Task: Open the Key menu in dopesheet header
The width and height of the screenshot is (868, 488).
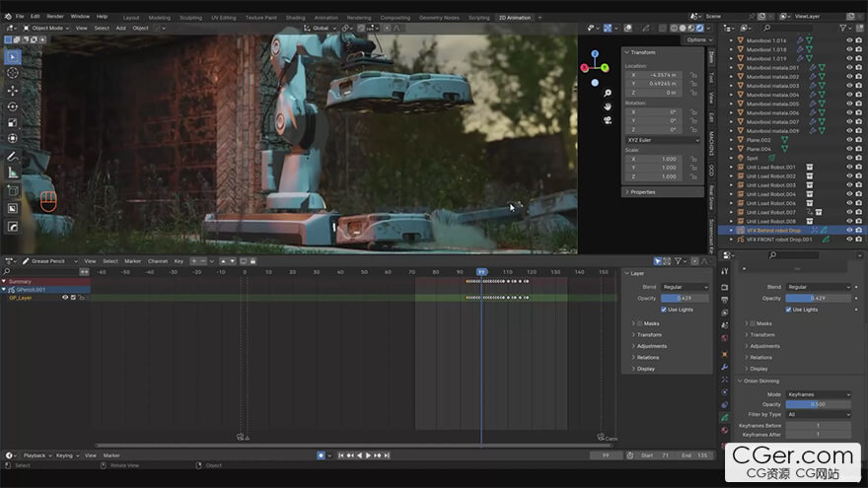Action: click(x=179, y=261)
